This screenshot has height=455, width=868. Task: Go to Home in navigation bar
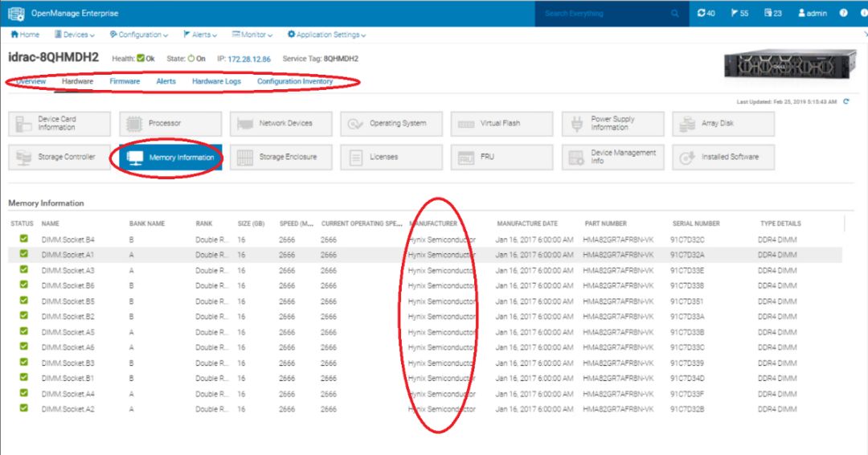tap(25, 35)
